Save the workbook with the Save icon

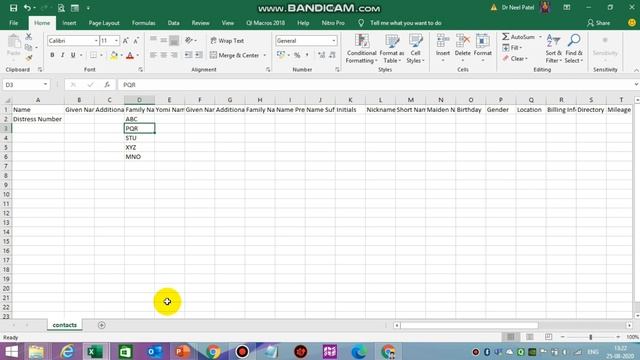tap(13, 8)
